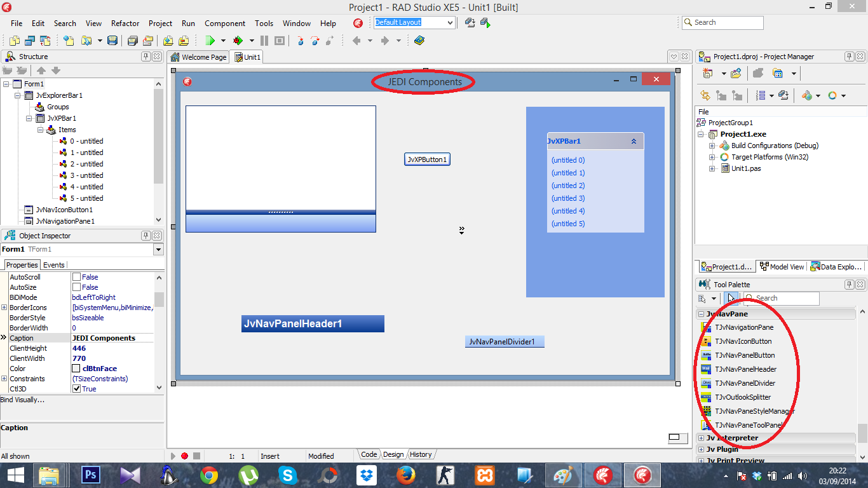Image resolution: width=868 pixels, height=488 pixels.
Task: Toggle the clBtnFace color checkbox
Action: point(76,368)
